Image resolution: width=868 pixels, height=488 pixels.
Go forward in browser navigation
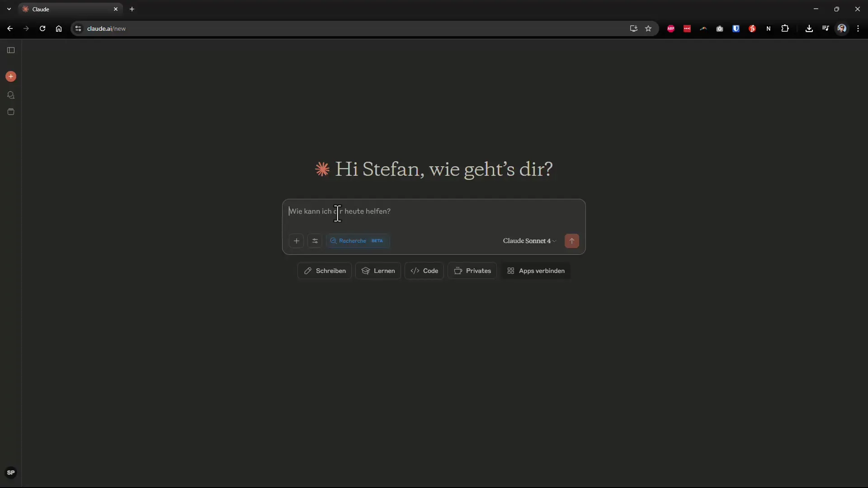coord(26,28)
